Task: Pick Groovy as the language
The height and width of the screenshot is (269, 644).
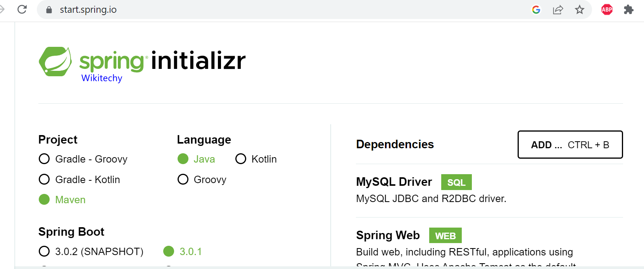Action: pos(202,180)
